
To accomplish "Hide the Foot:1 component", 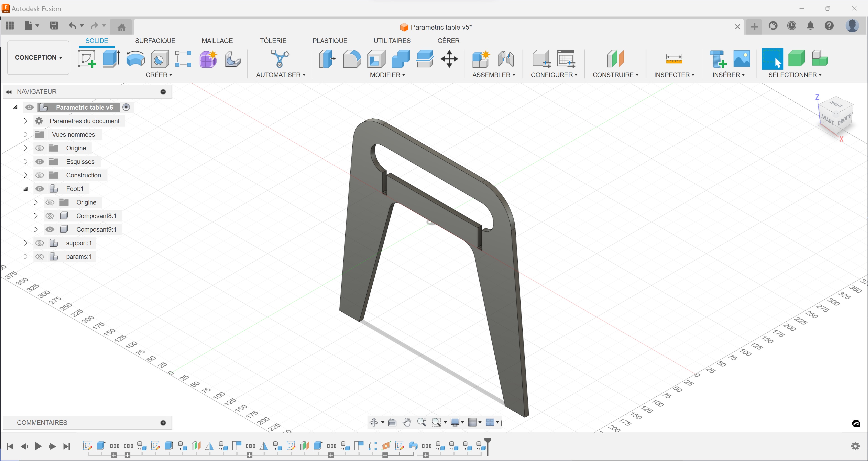I will [40, 189].
